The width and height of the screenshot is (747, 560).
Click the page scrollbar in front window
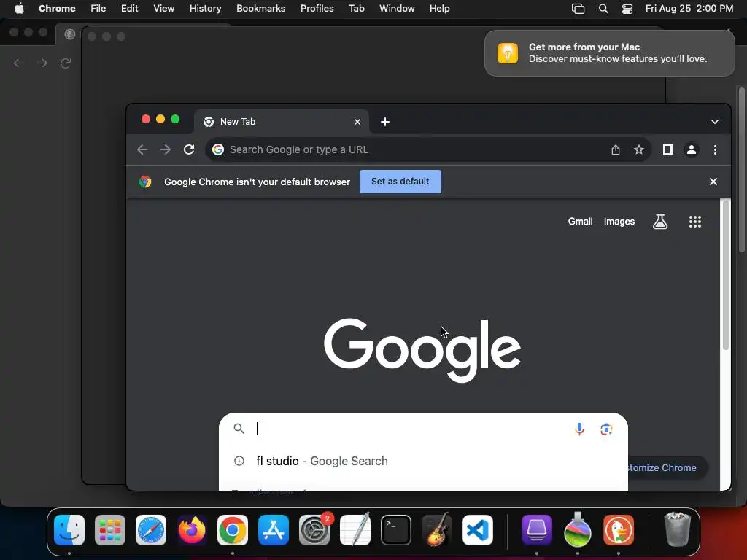(x=726, y=275)
